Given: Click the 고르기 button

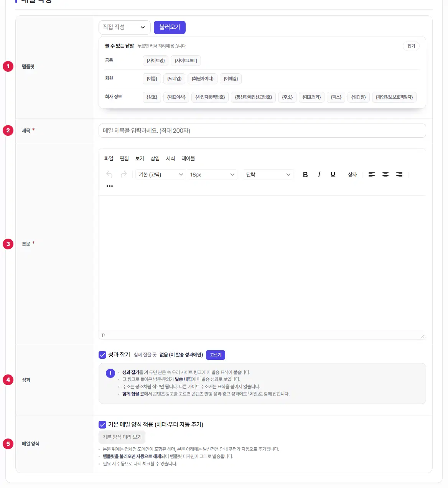Looking at the screenshot, I should 216,355.
